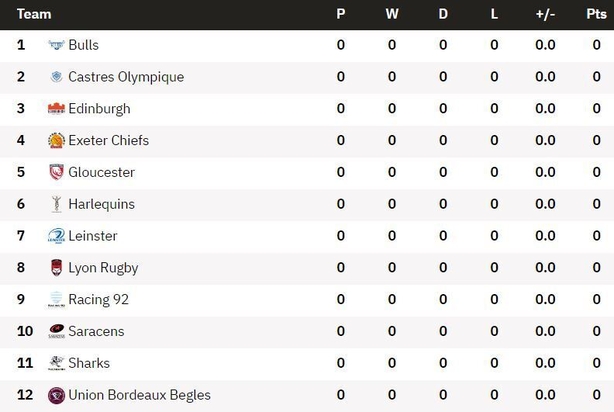This screenshot has width=614, height=412.
Task: Click the Union Bordeaux Begles crest
Action: 56,395
